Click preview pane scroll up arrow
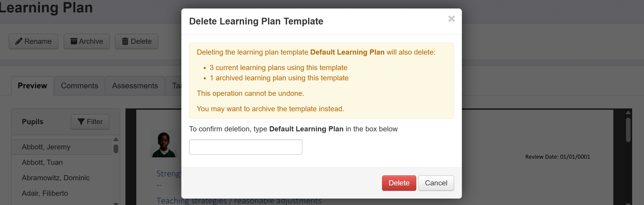The image size is (644, 205). coord(628,113)
